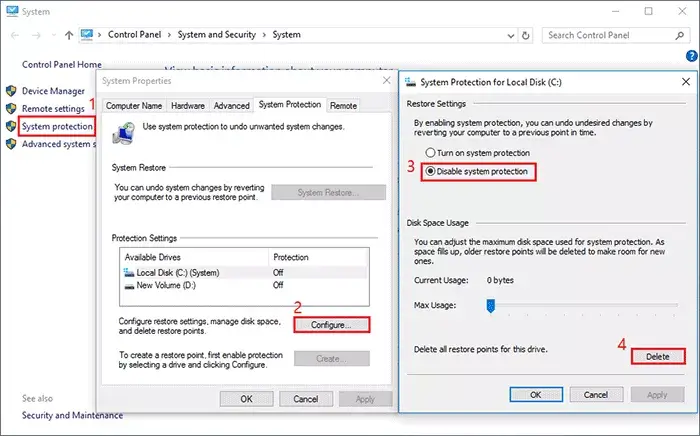Click the New Volume (D:) drive icon

(x=129, y=286)
